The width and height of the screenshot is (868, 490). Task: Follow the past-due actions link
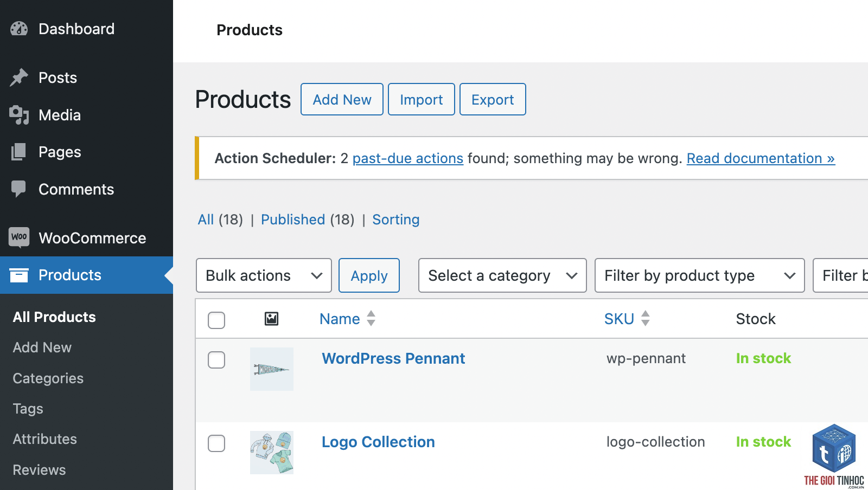point(408,158)
